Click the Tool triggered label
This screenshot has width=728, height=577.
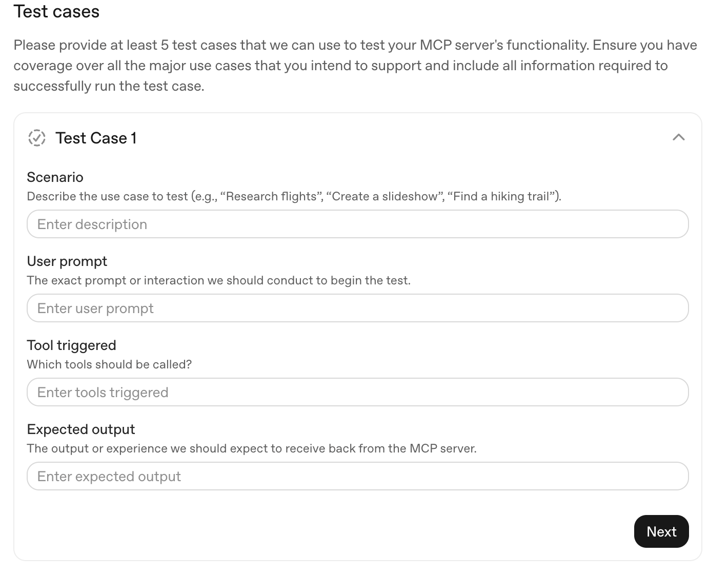tap(71, 345)
